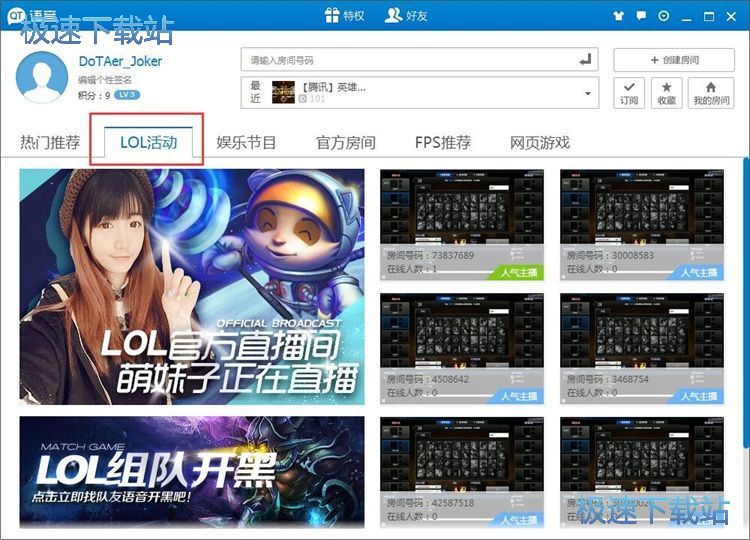Click username DoTAer_Joker
The width and height of the screenshot is (750, 540).
121,61
